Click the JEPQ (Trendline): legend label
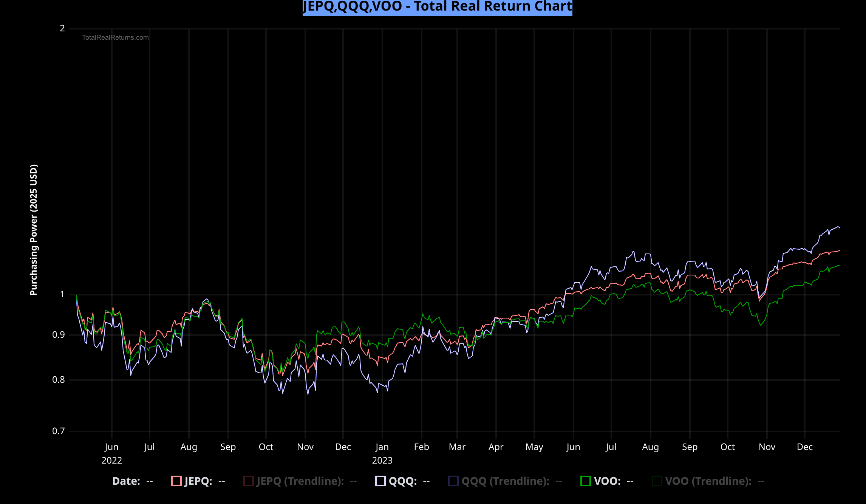Screen dimensions: 866x504 [x=300, y=481]
